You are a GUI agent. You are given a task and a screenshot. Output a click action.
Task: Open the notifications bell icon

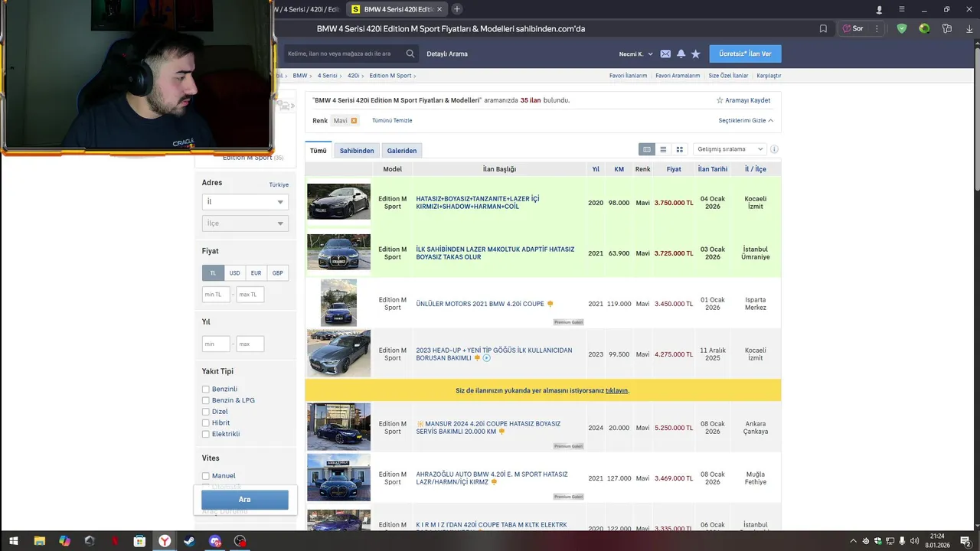pyautogui.click(x=681, y=54)
